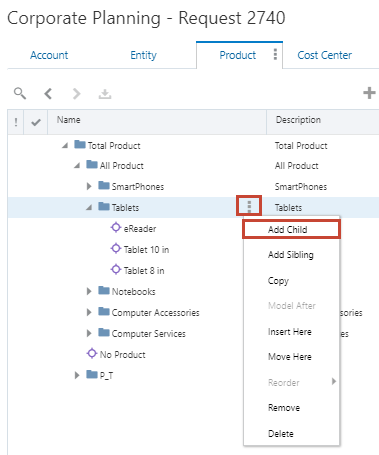Click the eReader member node icon
This screenshot has height=455, width=379.
coord(116,228)
